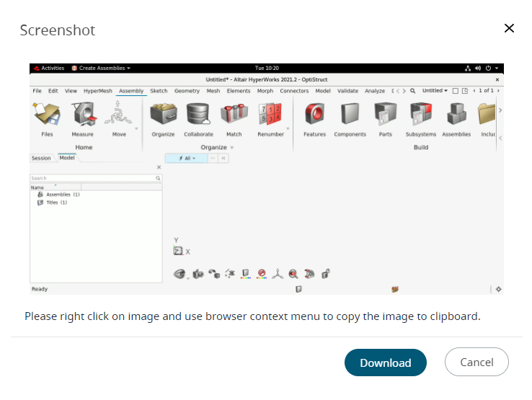Close the Model browser panel with X
Viewport: 532px width, 400px height.
coord(159,167)
